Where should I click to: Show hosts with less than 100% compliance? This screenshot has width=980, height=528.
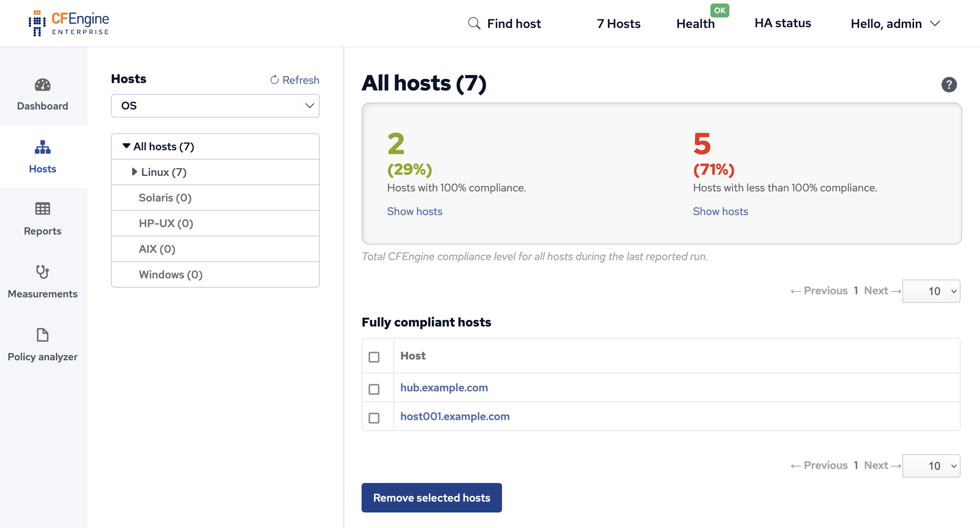coord(720,211)
